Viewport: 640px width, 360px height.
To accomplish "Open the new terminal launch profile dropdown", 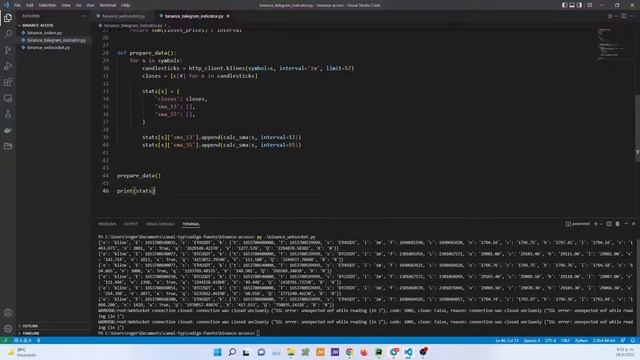I will pyautogui.click(x=601, y=224).
